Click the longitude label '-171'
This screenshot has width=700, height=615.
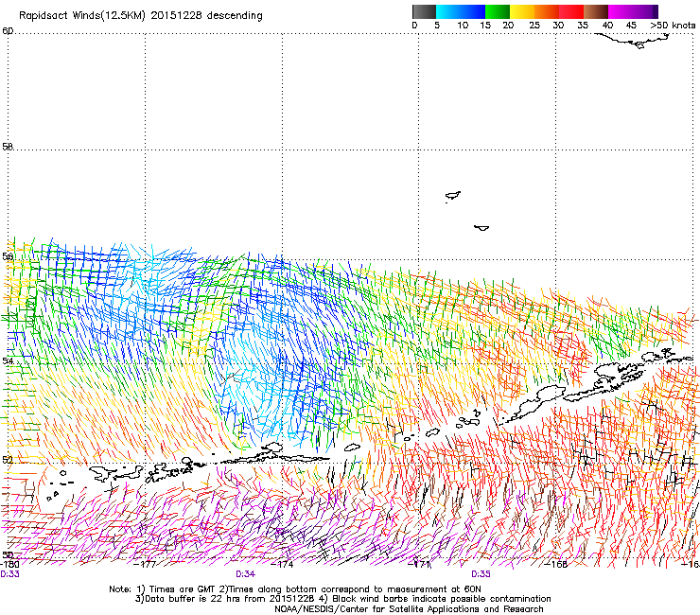pyautogui.click(x=420, y=564)
